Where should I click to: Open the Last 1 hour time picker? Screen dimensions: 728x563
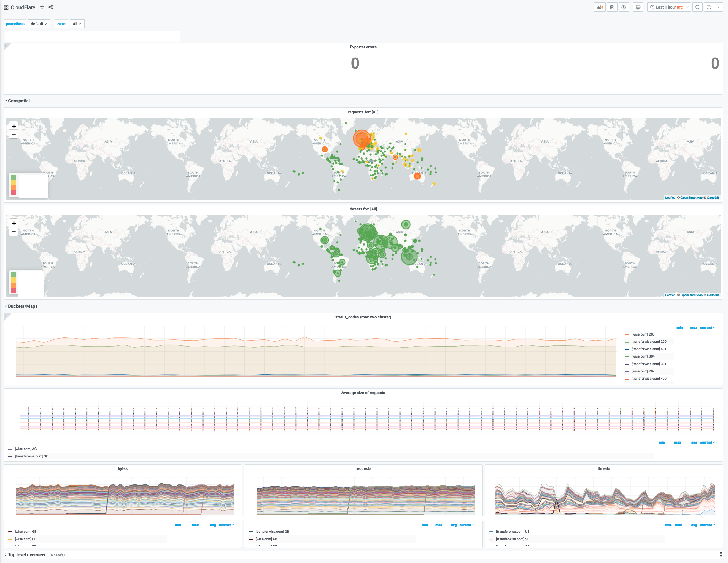669,7
